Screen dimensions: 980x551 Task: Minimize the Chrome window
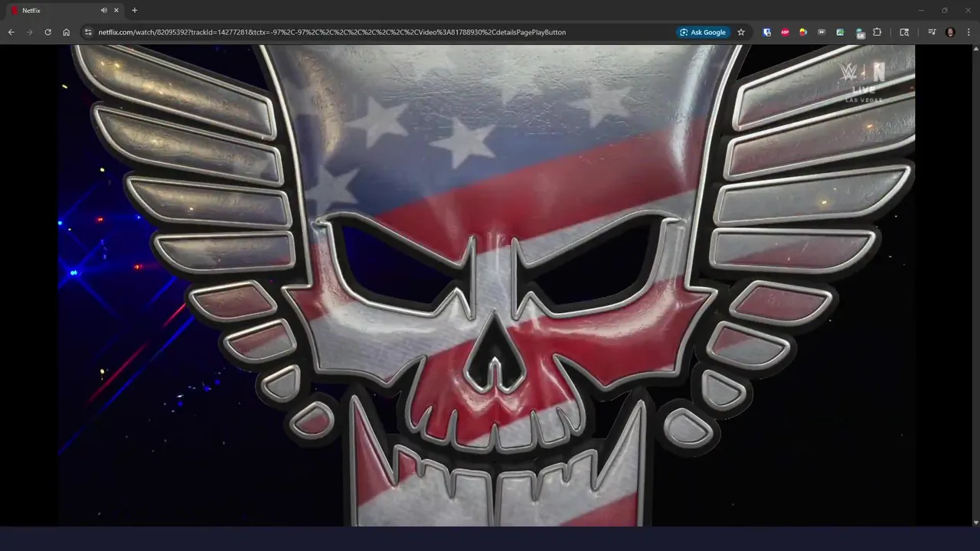[921, 11]
